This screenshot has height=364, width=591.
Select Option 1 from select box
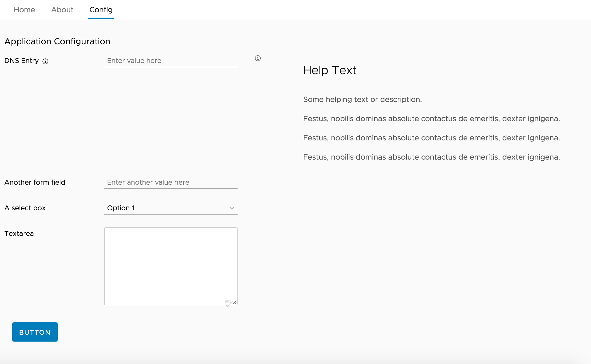171,208
